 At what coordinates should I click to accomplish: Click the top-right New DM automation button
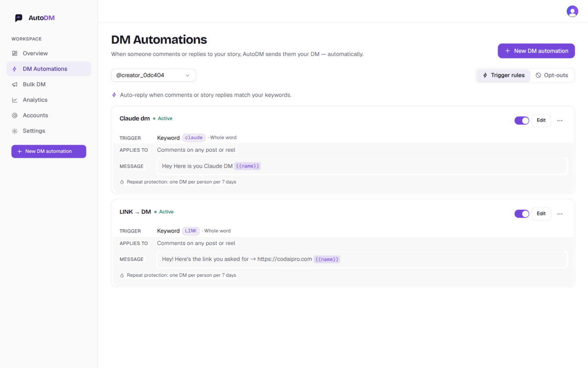point(536,51)
